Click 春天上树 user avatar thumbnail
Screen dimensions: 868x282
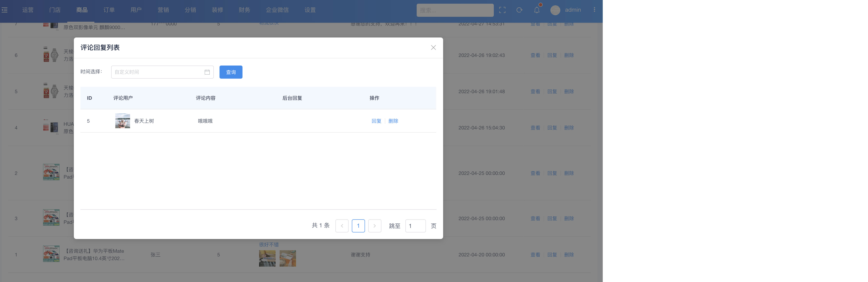tap(122, 121)
